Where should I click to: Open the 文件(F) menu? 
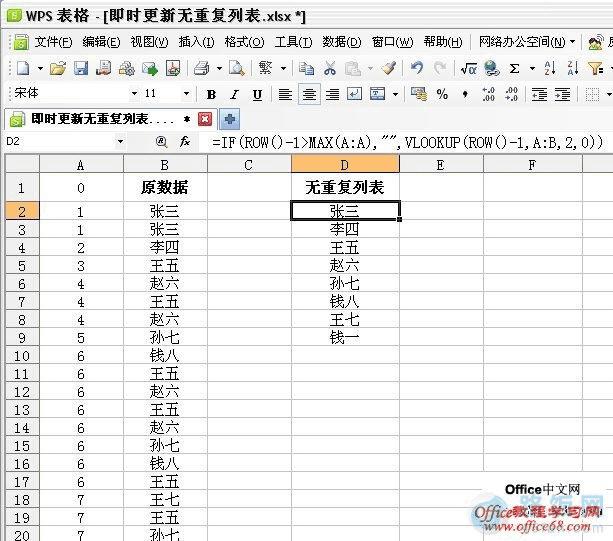coord(53,41)
